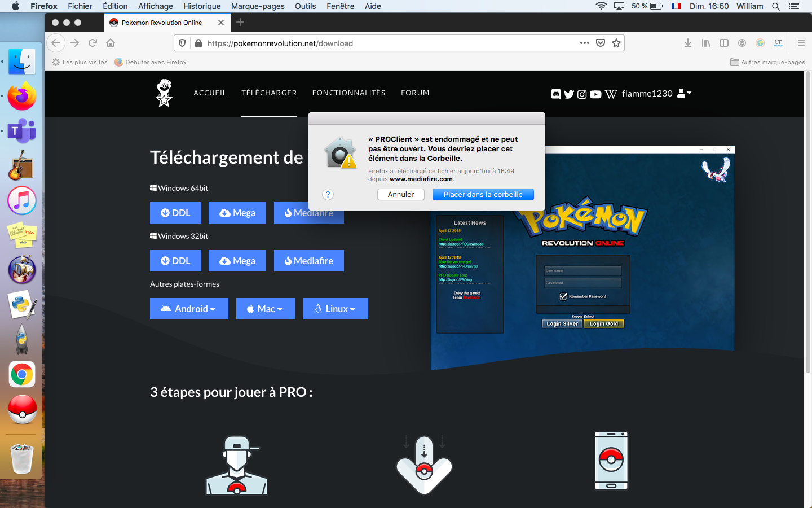Open the Firefox hamburger menu
The image size is (812, 508).
[801, 43]
